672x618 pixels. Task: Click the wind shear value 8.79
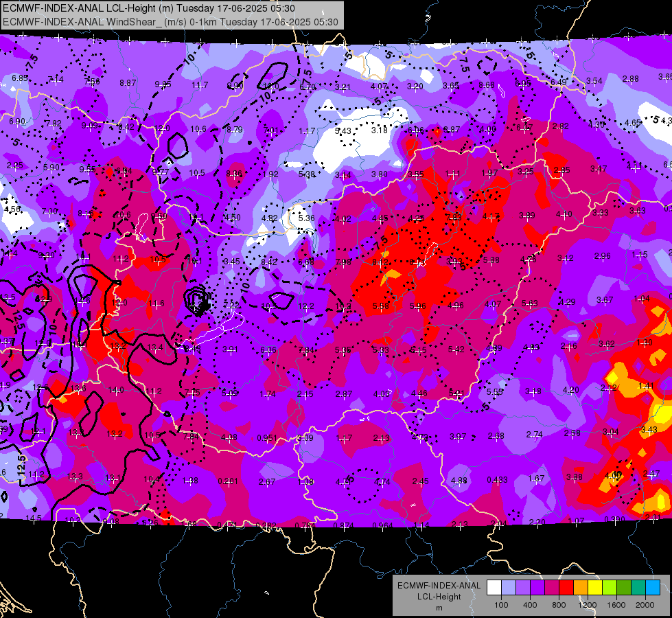235,129
